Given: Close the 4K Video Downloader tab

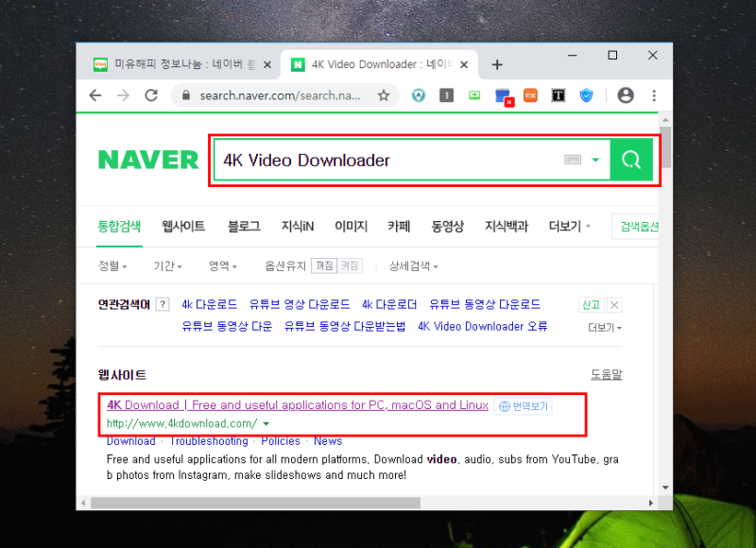Looking at the screenshot, I should pos(464,64).
